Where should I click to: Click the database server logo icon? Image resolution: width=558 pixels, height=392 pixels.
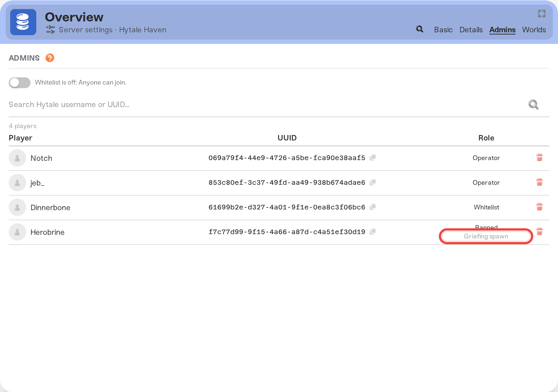[23, 22]
